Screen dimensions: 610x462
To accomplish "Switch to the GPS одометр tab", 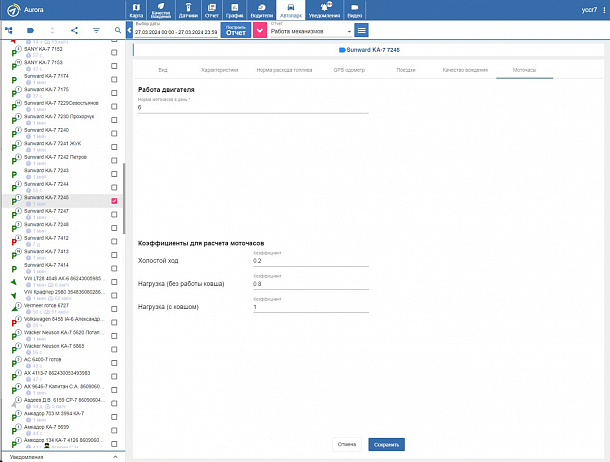I will [349, 70].
